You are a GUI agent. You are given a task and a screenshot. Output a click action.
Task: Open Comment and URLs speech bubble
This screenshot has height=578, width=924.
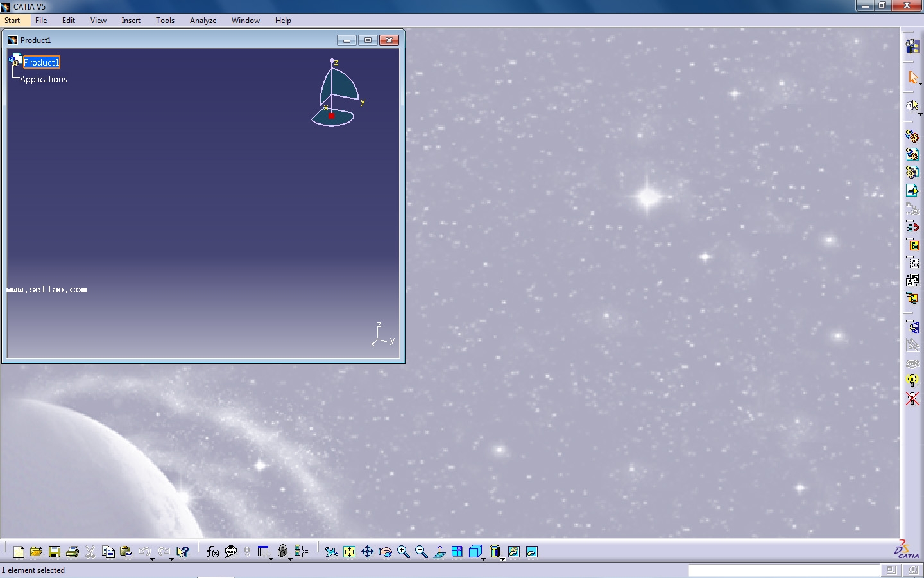[231, 552]
